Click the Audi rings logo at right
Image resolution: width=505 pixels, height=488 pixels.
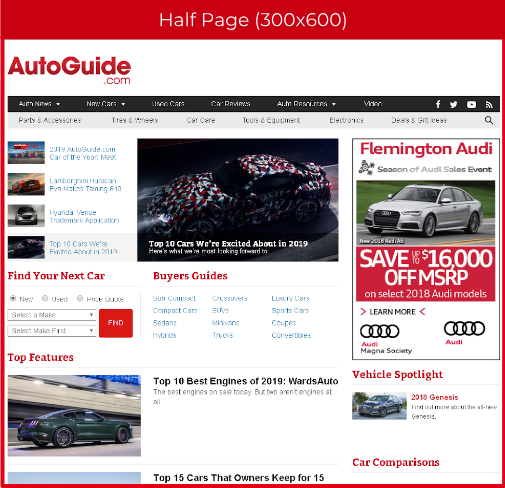[464, 333]
